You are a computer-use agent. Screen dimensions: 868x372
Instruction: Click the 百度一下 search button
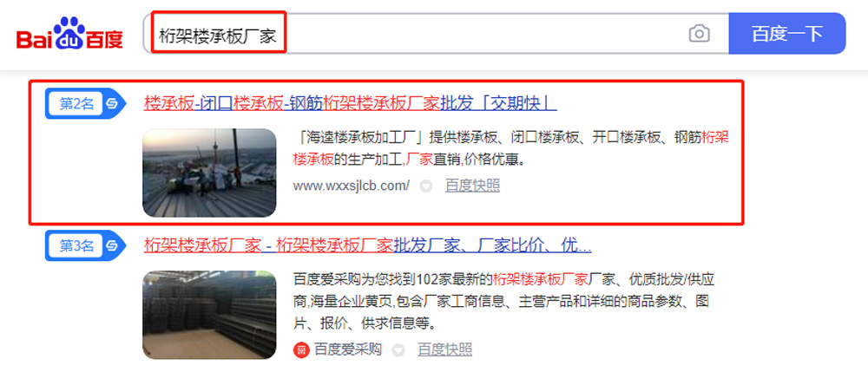[786, 34]
